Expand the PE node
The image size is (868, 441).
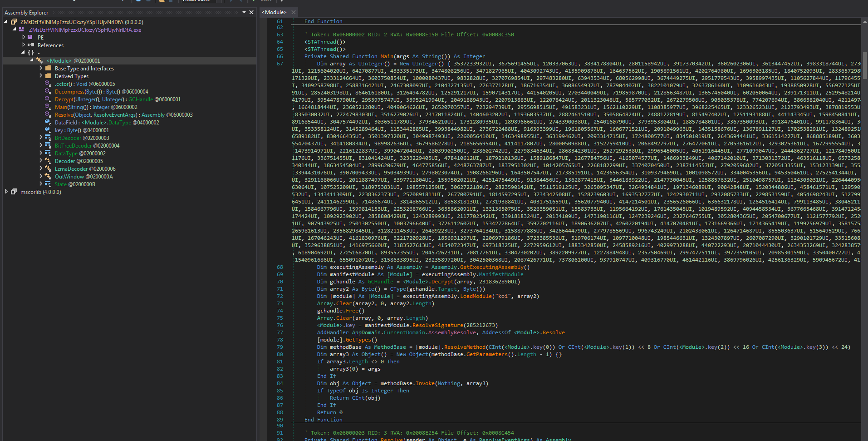(x=24, y=37)
